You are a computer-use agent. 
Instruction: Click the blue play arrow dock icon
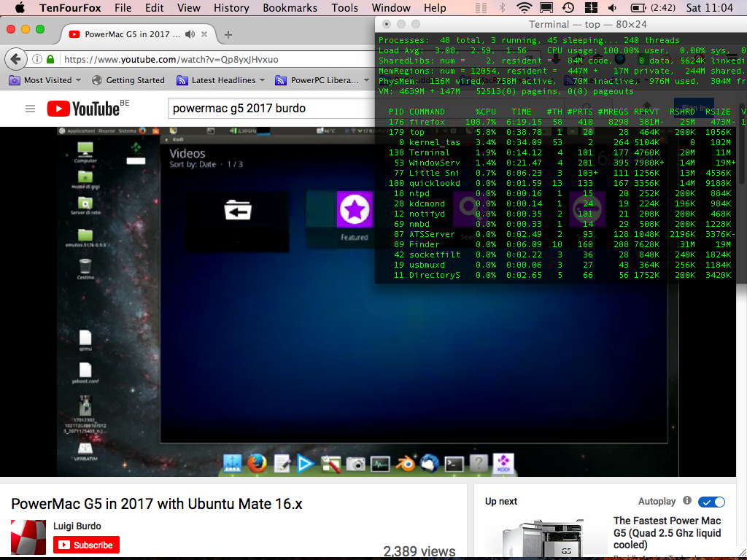(x=305, y=463)
